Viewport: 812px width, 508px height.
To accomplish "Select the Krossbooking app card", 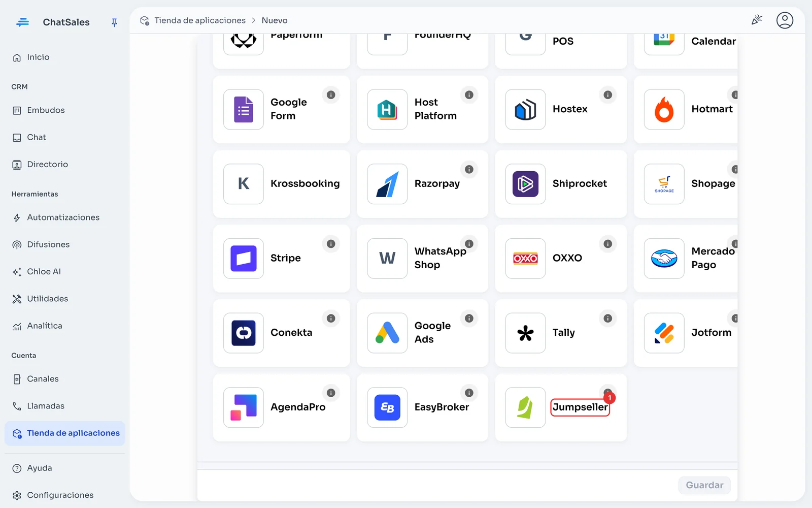I will pos(282,184).
